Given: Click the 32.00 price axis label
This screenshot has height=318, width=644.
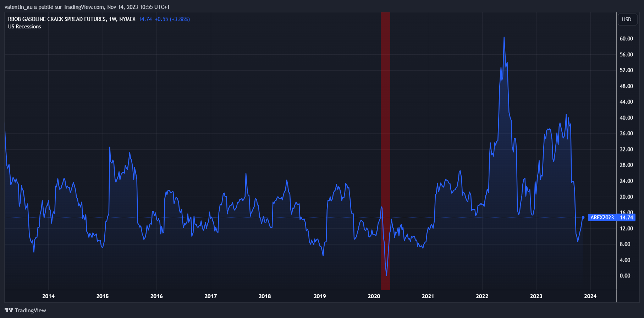Looking at the screenshot, I should pos(626,149).
